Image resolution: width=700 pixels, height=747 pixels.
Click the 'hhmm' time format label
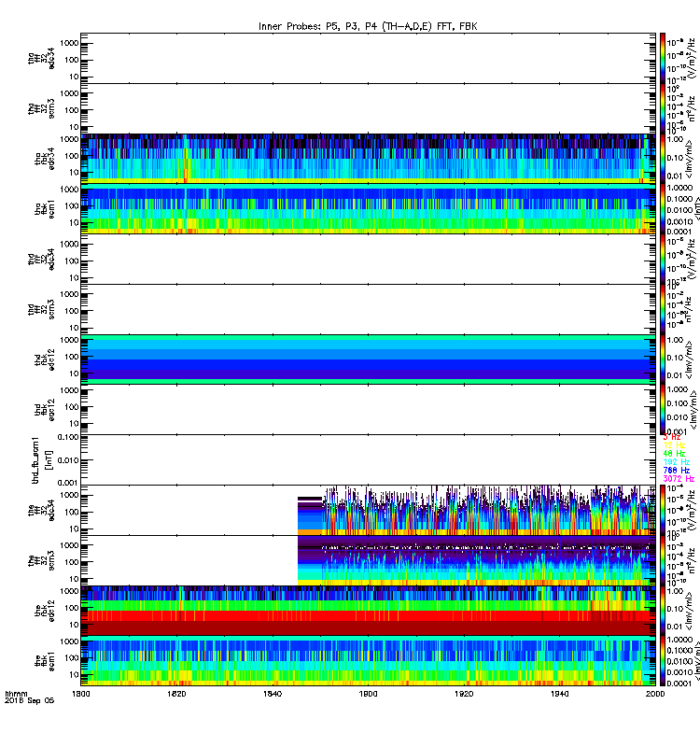16,694
